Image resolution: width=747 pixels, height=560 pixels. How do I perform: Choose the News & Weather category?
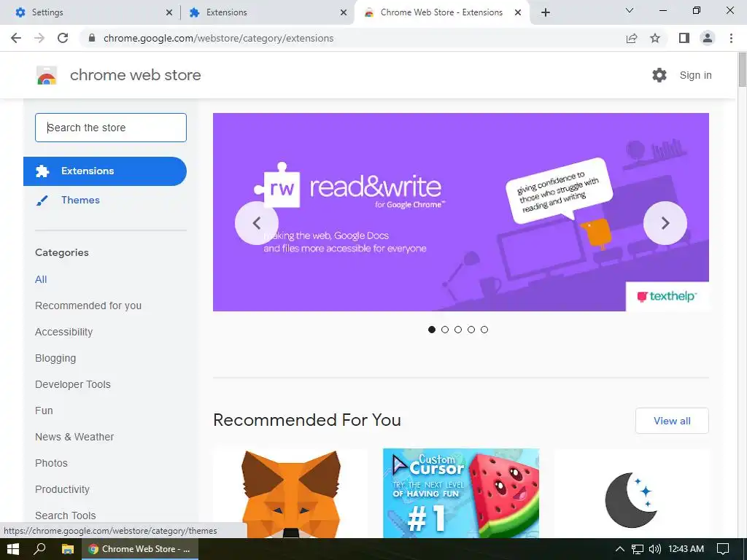point(74,437)
